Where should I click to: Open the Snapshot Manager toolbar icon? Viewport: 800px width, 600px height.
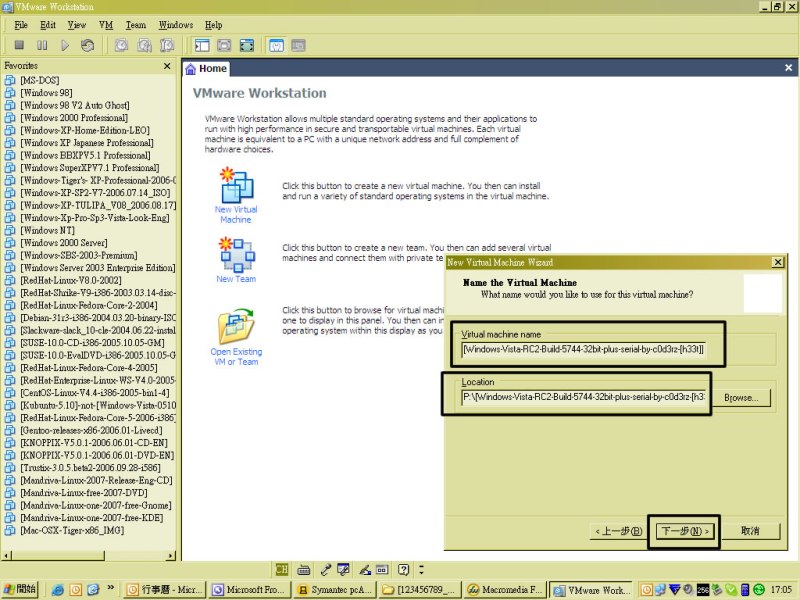167,45
